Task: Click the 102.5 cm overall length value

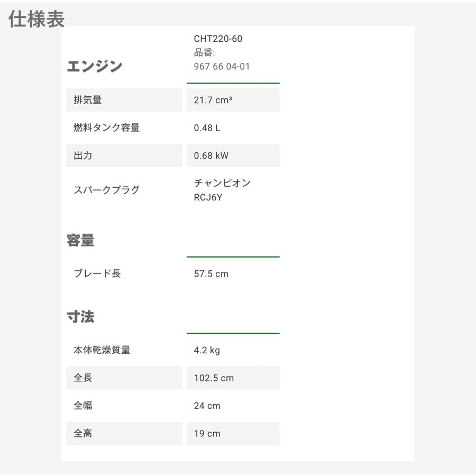Action: click(214, 378)
